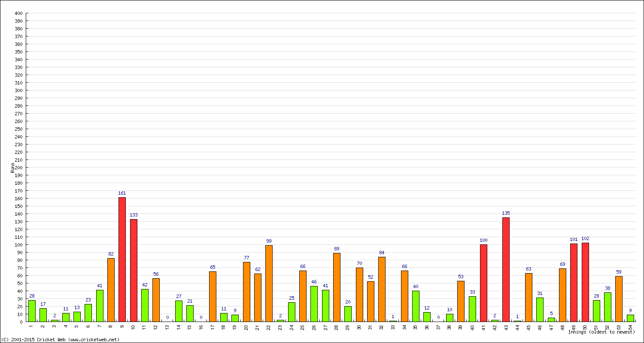
Task: Click the orange bar for innings 22
Action: 269,283
